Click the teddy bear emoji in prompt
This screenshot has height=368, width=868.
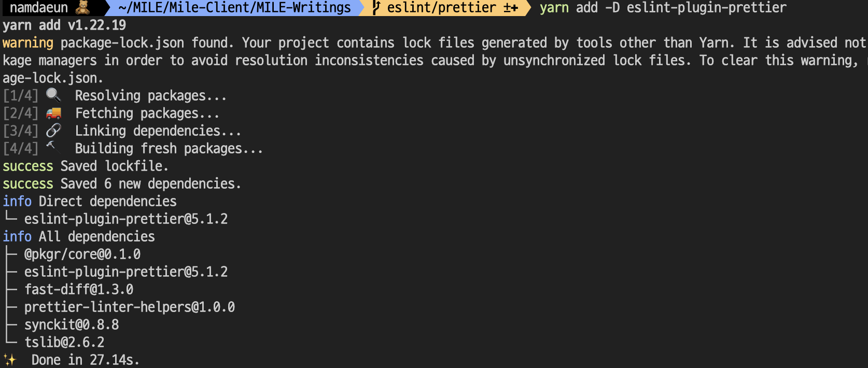[82, 7]
